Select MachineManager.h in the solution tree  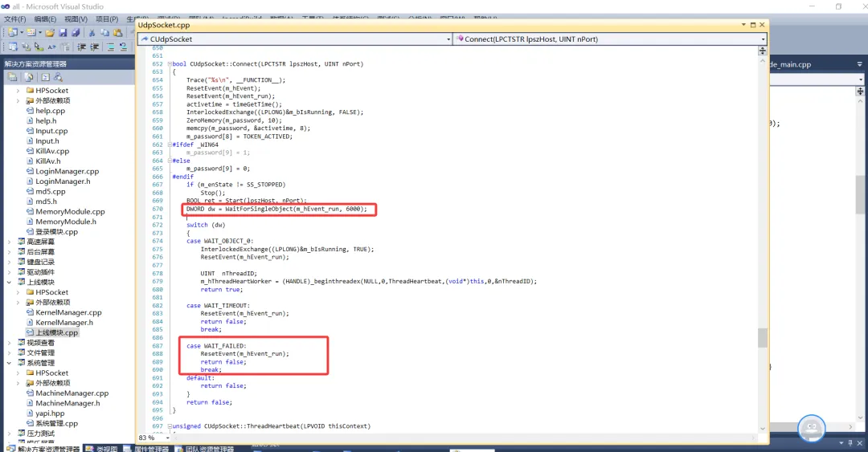[68, 403]
